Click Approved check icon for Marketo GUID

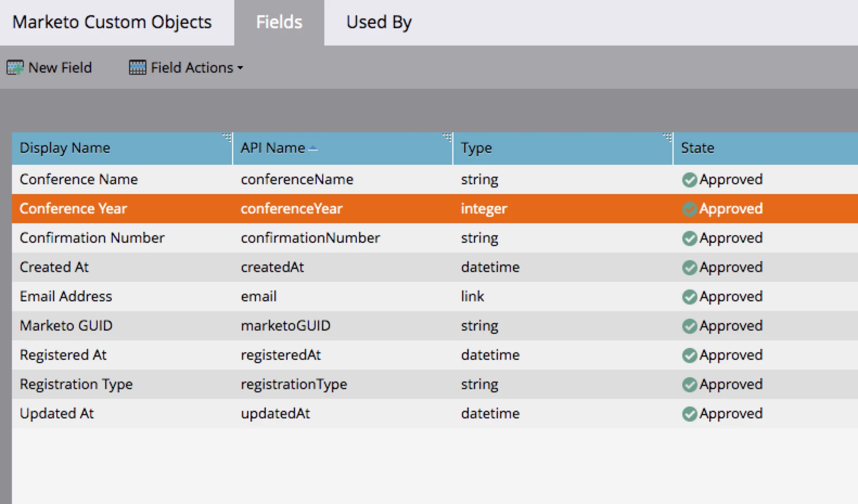689,326
